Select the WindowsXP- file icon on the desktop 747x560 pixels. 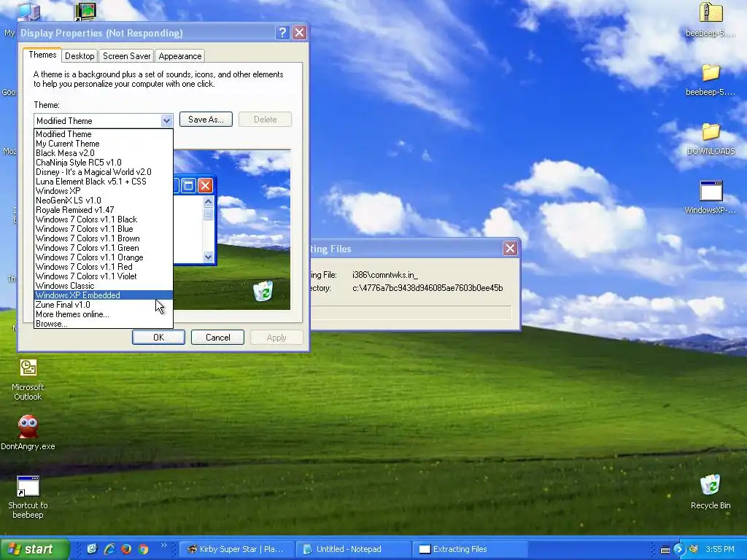(x=711, y=197)
